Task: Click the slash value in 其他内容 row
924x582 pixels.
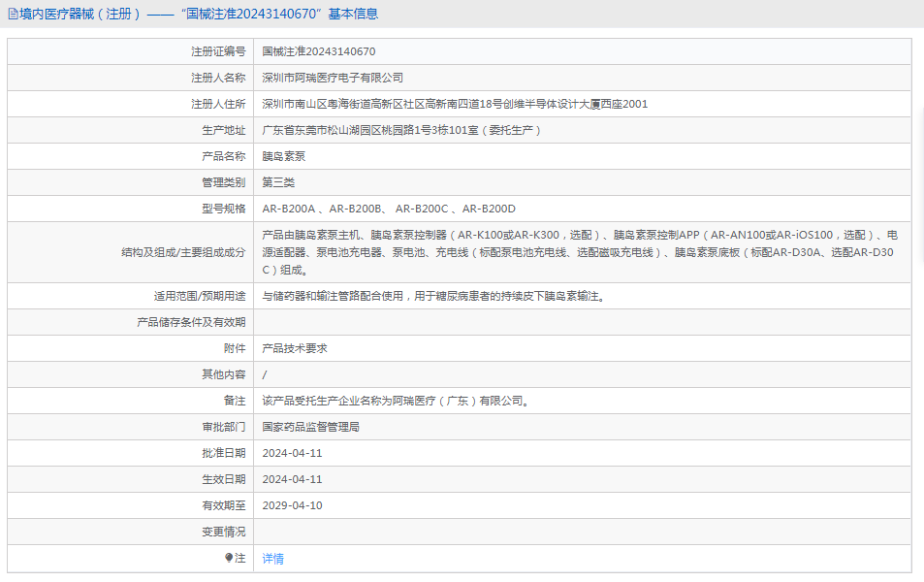Action: 265,375
